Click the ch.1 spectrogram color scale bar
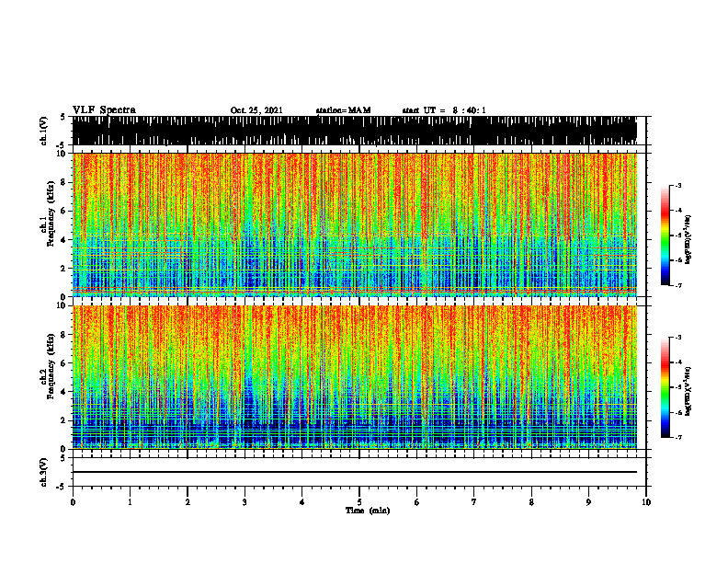The height and width of the screenshot is (563, 728). (665, 236)
